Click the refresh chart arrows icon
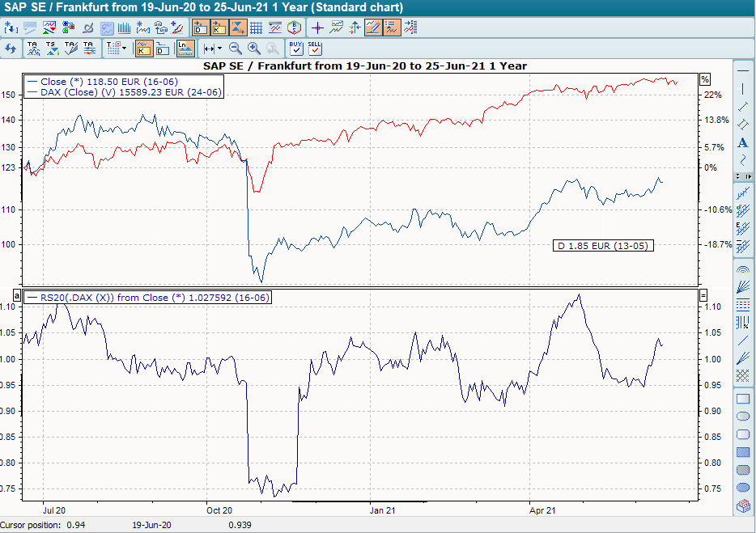Screen dimensions: 756x533 pyautogui.click(x=11, y=49)
